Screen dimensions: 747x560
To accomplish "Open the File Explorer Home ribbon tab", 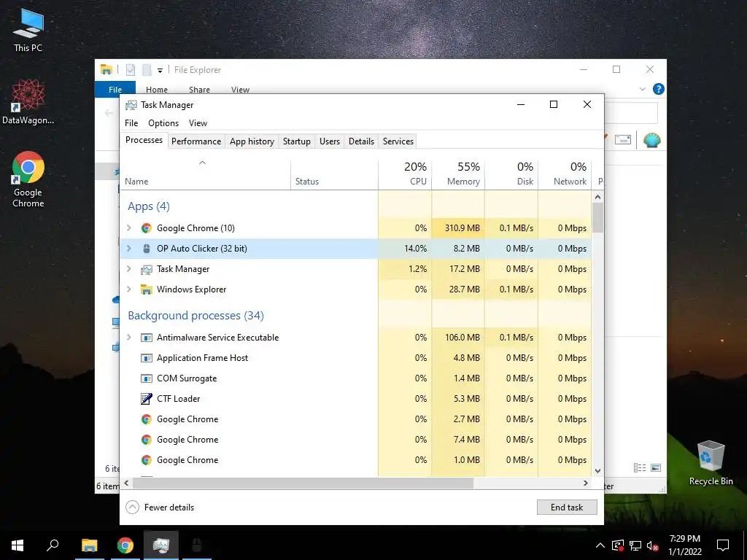I will pyautogui.click(x=157, y=90).
